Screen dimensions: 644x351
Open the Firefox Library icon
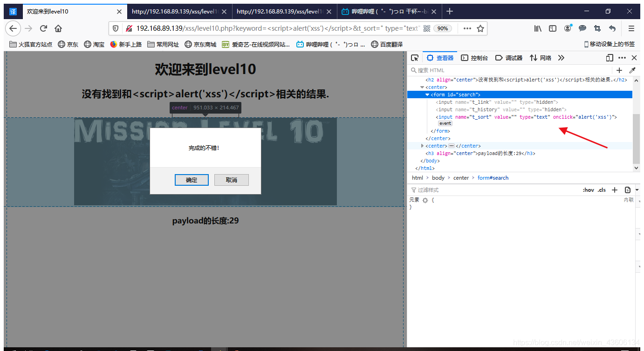click(x=537, y=28)
